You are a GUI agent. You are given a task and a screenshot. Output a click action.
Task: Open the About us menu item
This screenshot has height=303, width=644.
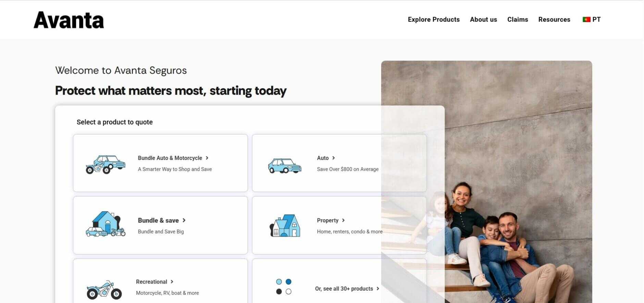coord(483,20)
